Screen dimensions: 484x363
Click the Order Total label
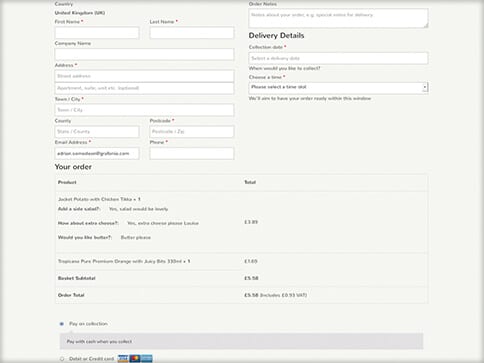[x=71, y=295]
